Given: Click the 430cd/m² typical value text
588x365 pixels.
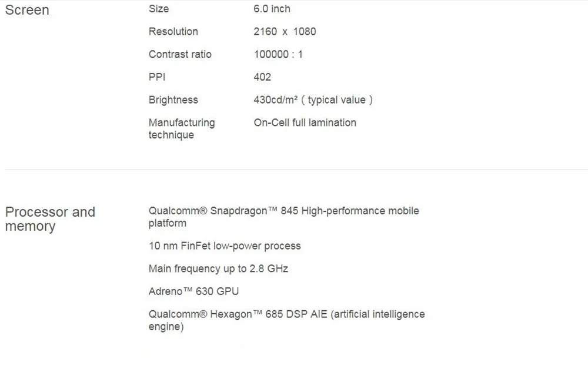Looking at the screenshot, I should (x=313, y=100).
